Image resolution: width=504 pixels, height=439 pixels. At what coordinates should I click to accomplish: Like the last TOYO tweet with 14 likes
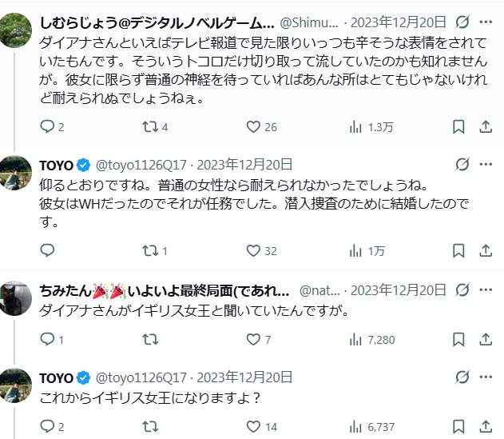tap(253, 427)
